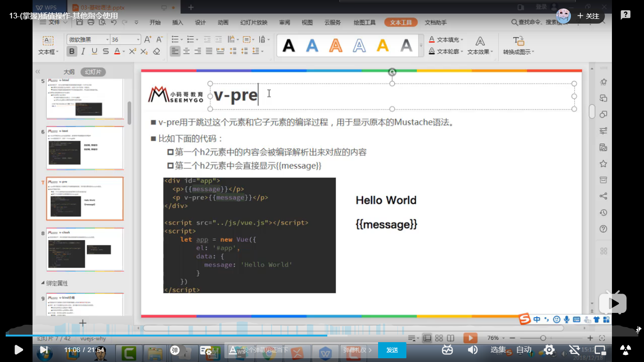Increase font size with the A+ icon
Viewport: 644px width, 362px height.
(148, 39)
